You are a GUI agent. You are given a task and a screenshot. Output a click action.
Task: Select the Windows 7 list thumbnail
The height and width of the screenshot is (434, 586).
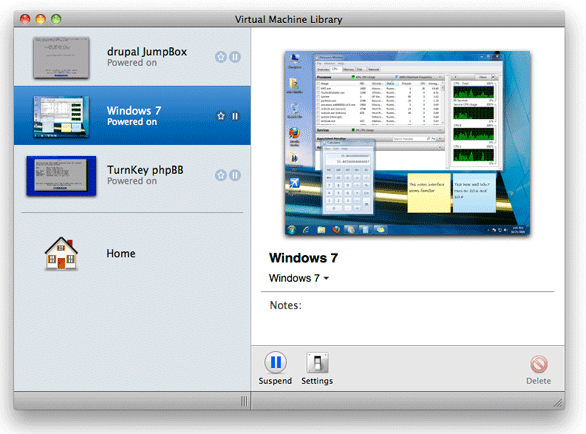coord(61,116)
